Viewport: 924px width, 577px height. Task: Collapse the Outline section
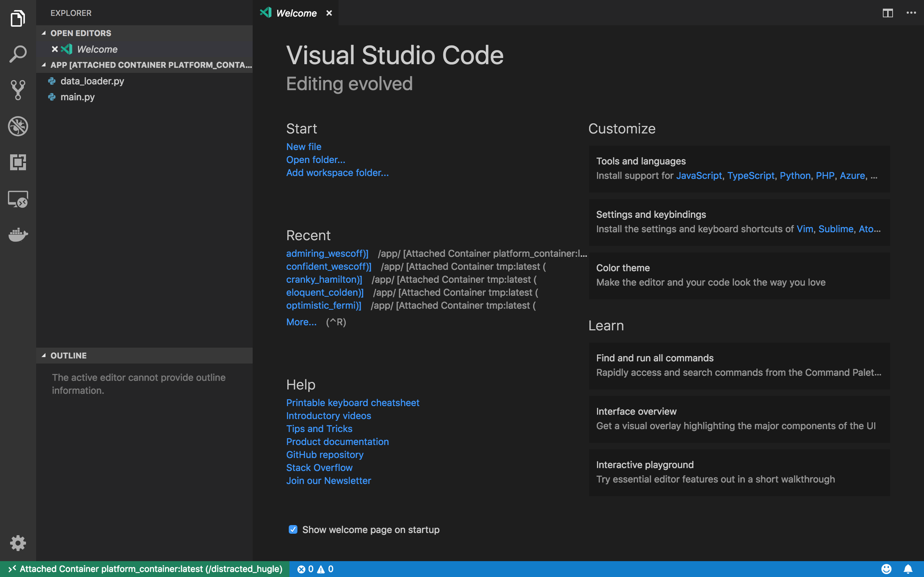69,355
